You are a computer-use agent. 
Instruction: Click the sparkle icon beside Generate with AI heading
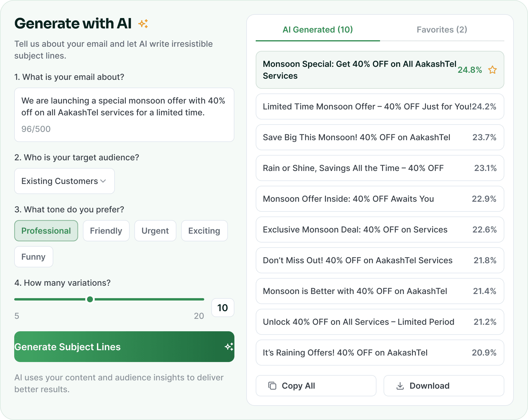click(143, 24)
